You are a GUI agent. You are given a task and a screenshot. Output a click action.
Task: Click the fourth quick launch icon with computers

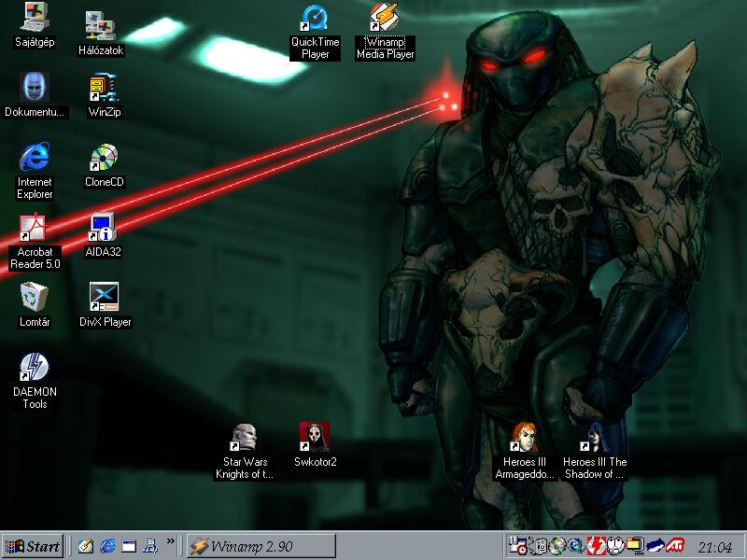(x=150, y=546)
